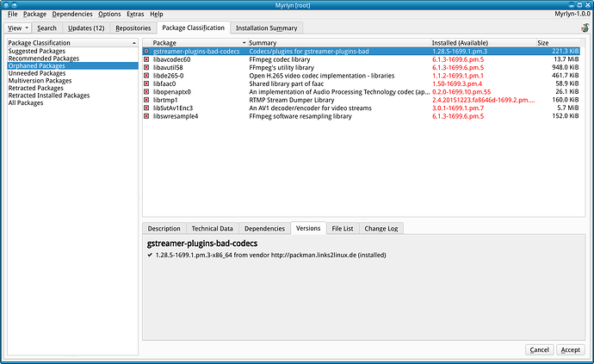
Task: Click the window menu icon in title bar
Action: (x=6, y=5)
